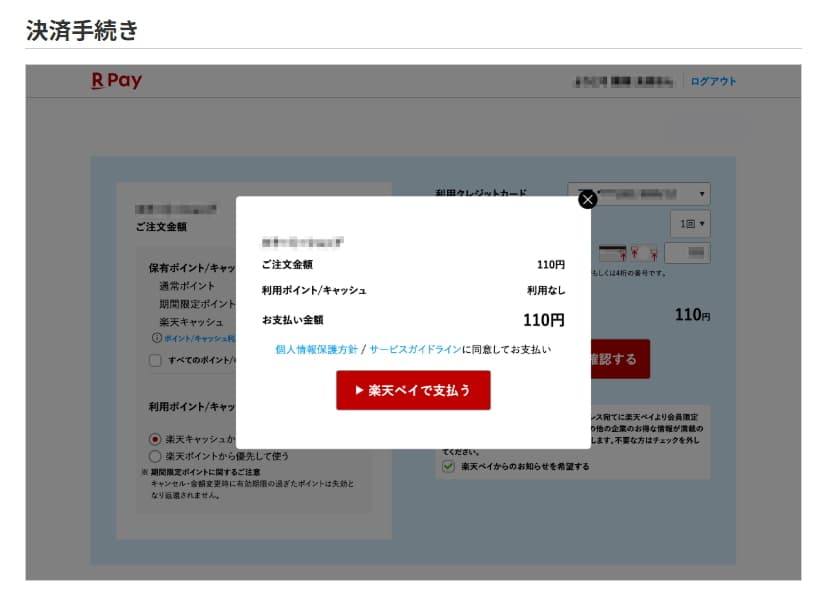Toggle 楽天ペイからのお知らせを希望する checkbox
Image resolution: width=830 pixels, height=600 pixels.
[449, 466]
